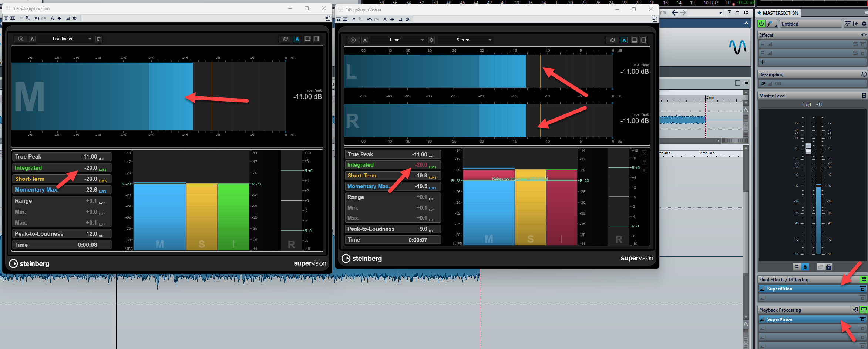Screen dimensions: 868x349
Task: Open presets icon at right of Play SuperVision toolbar
Action: pyautogui.click(x=655, y=19)
